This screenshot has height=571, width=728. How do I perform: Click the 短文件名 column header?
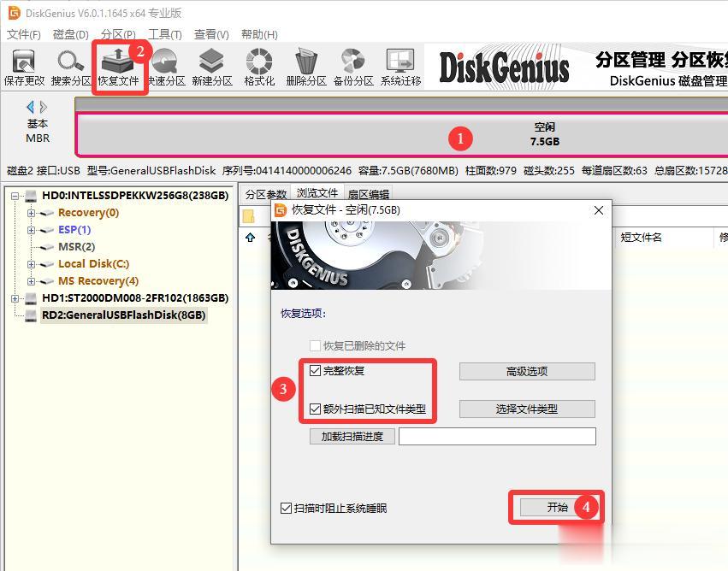click(x=642, y=238)
